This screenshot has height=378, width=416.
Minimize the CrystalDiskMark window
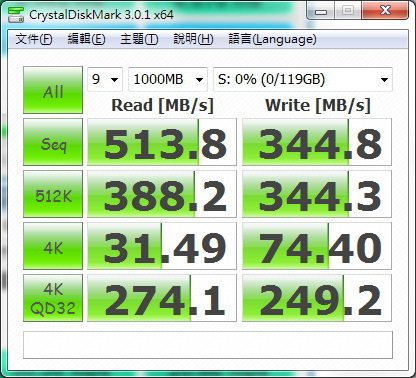click(x=321, y=12)
